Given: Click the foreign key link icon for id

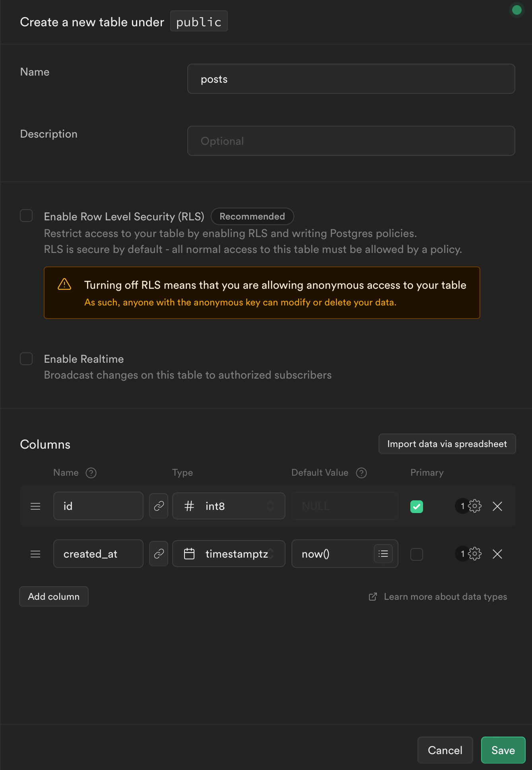Looking at the screenshot, I should coord(159,506).
